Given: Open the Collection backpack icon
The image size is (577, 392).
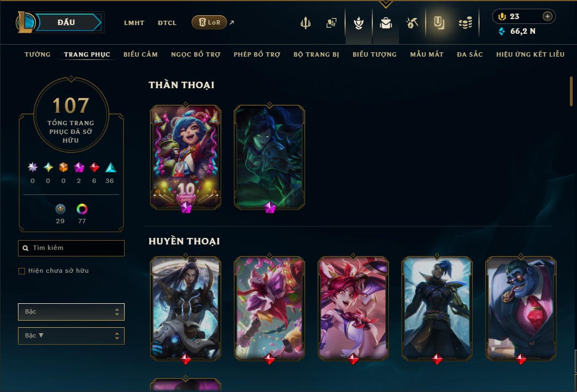Looking at the screenshot, I should coord(385,23).
